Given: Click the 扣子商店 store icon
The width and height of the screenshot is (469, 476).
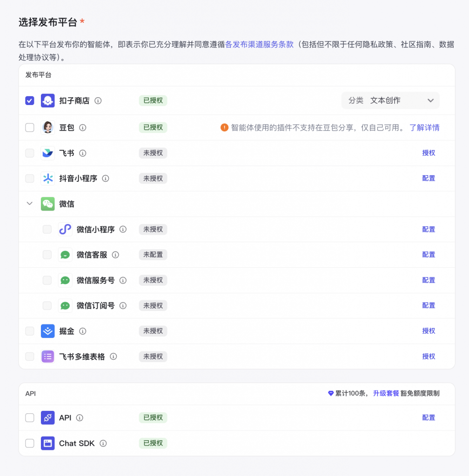Looking at the screenshot, I should pyautogui.click(x=47, y=100).
